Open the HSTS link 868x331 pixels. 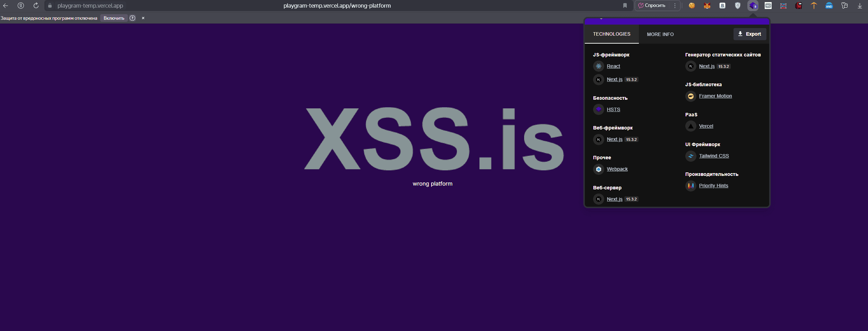click(x=614, y=109)
